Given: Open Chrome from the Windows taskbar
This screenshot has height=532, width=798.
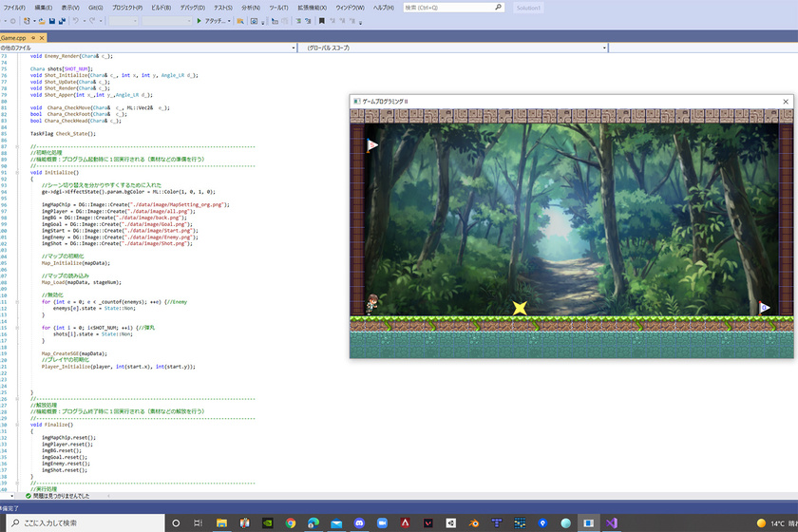Looking at the screenshot, I should pos(290,523).
